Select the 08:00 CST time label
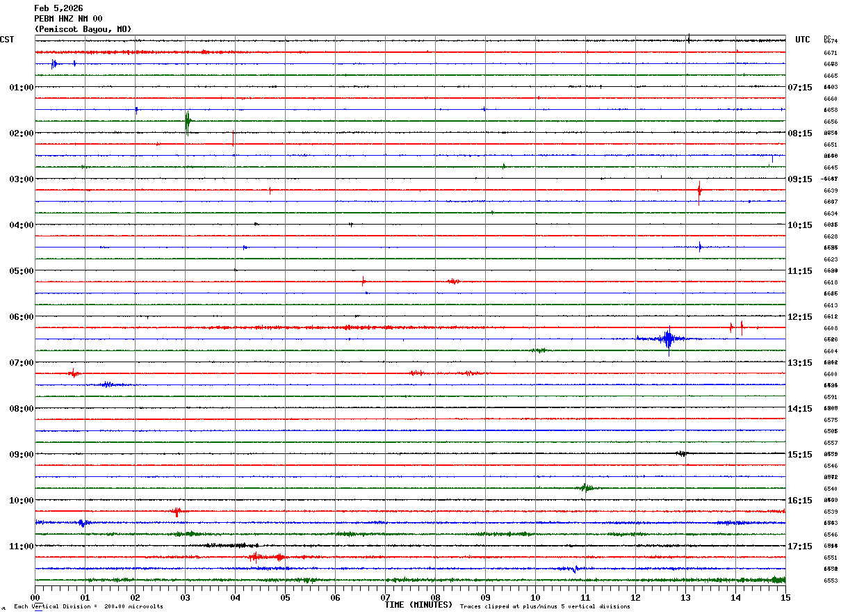The image size is (841, 616). pyautogui.click(x=22, y=409)
